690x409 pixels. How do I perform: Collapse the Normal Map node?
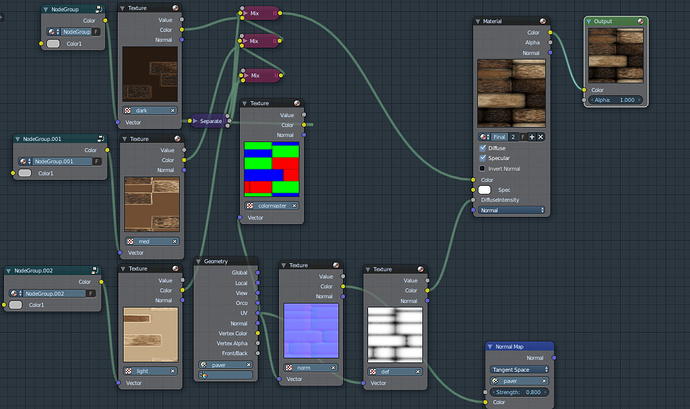click(490, 346)
